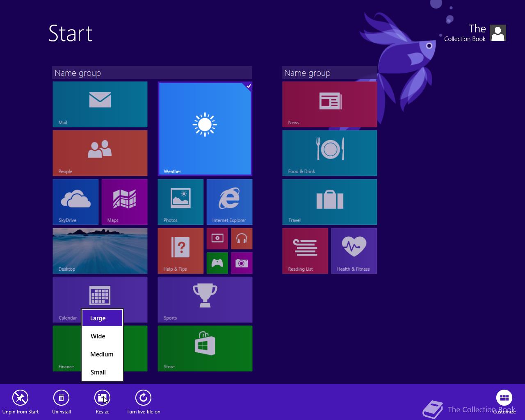This screenshot has width=525, height=420.
Task: Open the small Music headphones tile
Action: (x=242, y=239)
